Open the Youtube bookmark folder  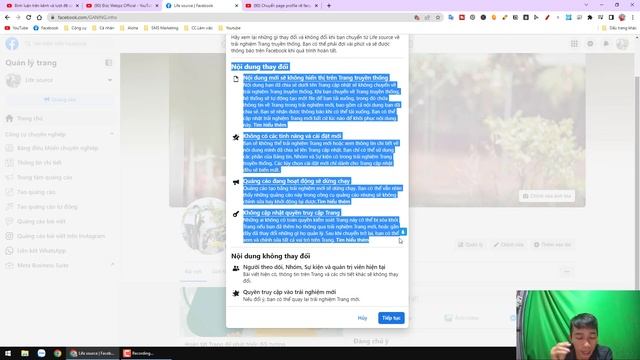[x=230, y=28]
